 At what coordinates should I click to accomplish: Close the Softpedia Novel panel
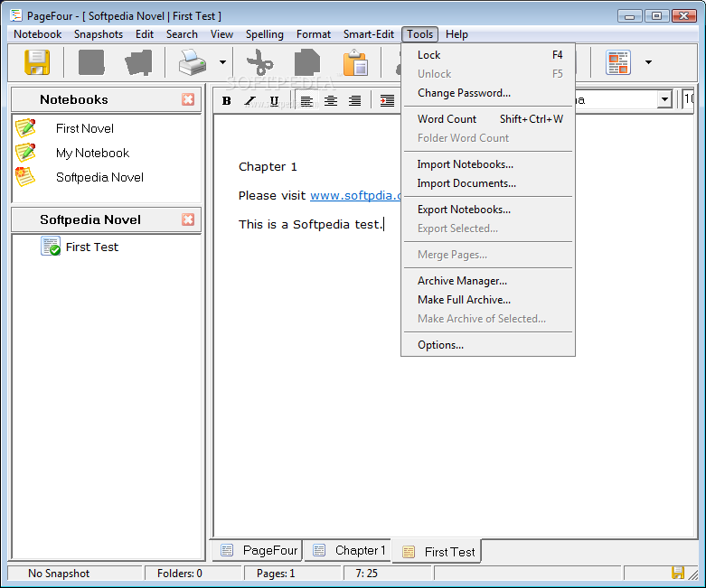tap(188, 219)
